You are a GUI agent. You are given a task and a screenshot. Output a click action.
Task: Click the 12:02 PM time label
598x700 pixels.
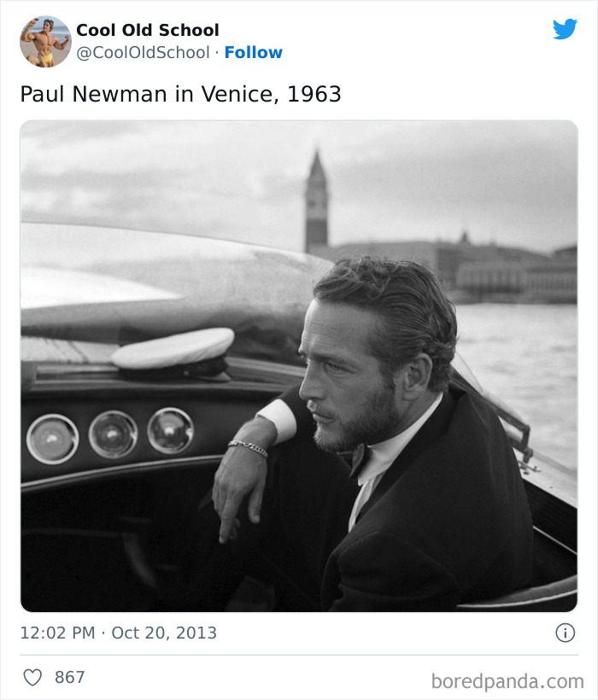[x=49, y=632]
